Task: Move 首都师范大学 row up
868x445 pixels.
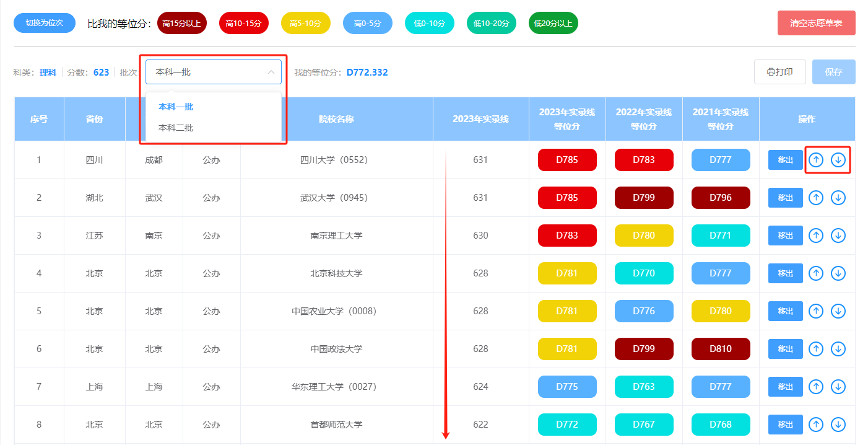Action: (817, 425)
